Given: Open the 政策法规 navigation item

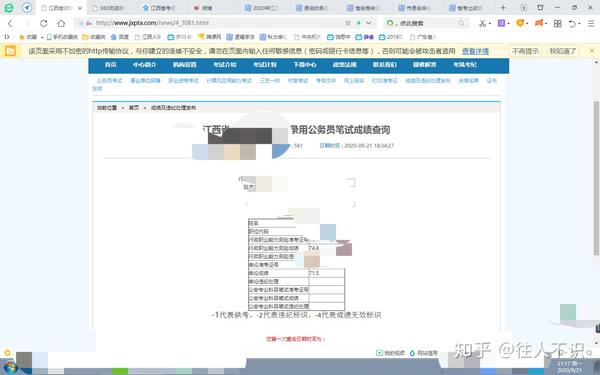Looking at the screenshot, I should (x=345, y=65).
